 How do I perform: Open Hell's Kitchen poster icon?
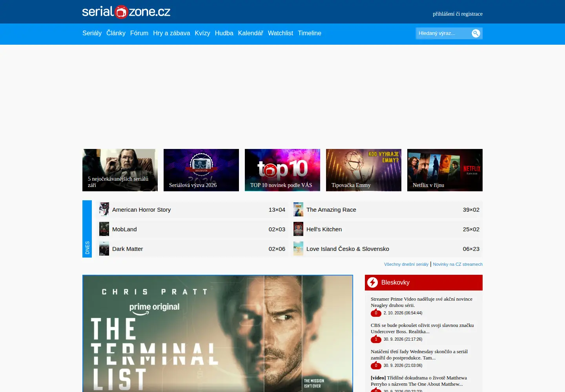tap(298, 229)
